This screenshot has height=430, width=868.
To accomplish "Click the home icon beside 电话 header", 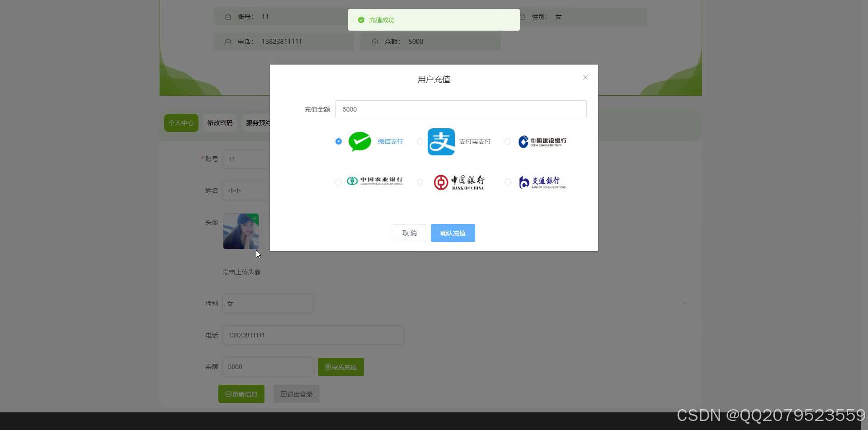I will coord(228,42).
